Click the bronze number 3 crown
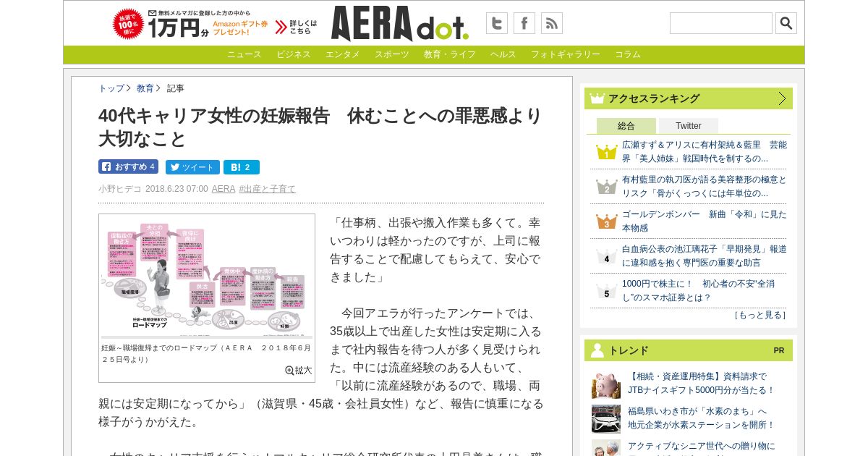This screenshot has height=456, width=868. 606,221
